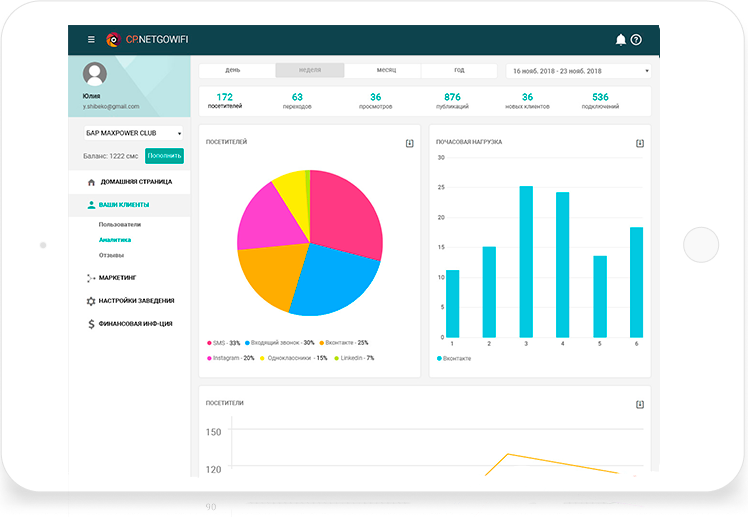748x517 pixels.
Task: Expand the БАР MAXPOWER CLUB selector
Action: [x=133, y=132]
